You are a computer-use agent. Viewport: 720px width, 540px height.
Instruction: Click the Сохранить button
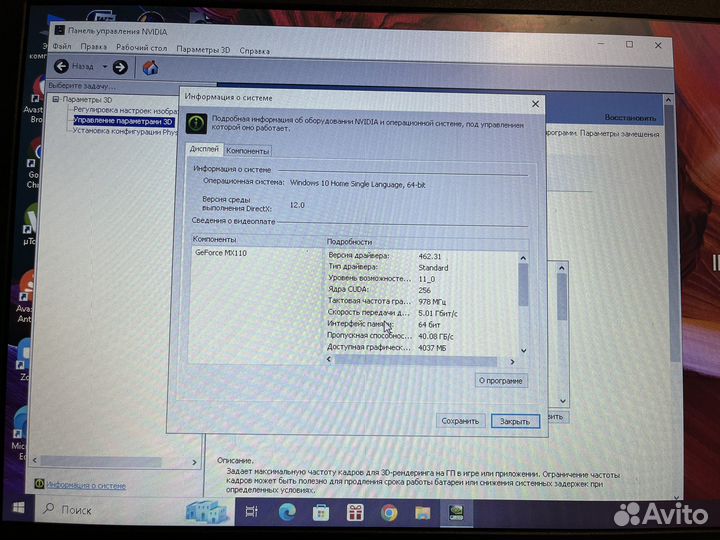coord(460,421)
